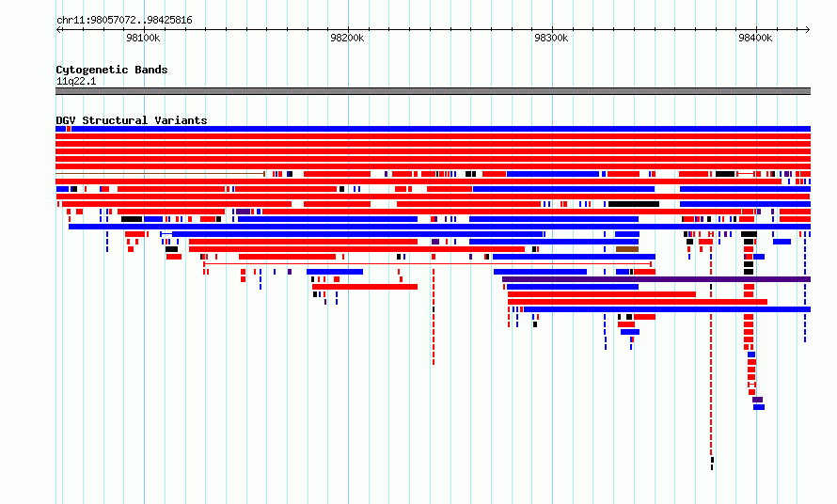Screen dimensions: 837x504
Task: Click the short blue bar just left of 98200k
Action: click(335, 272)
